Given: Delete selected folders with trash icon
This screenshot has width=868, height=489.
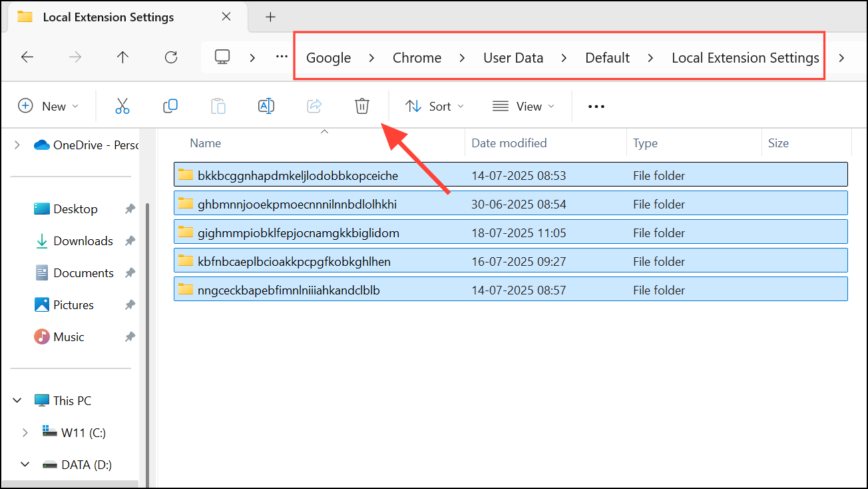Looking at the screenshot, I should tap(361, 106).
